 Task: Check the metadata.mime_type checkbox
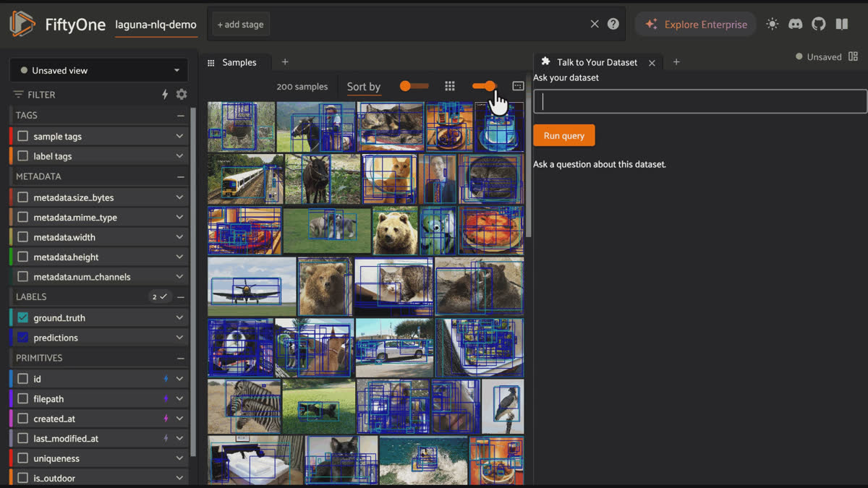[23, 217]
